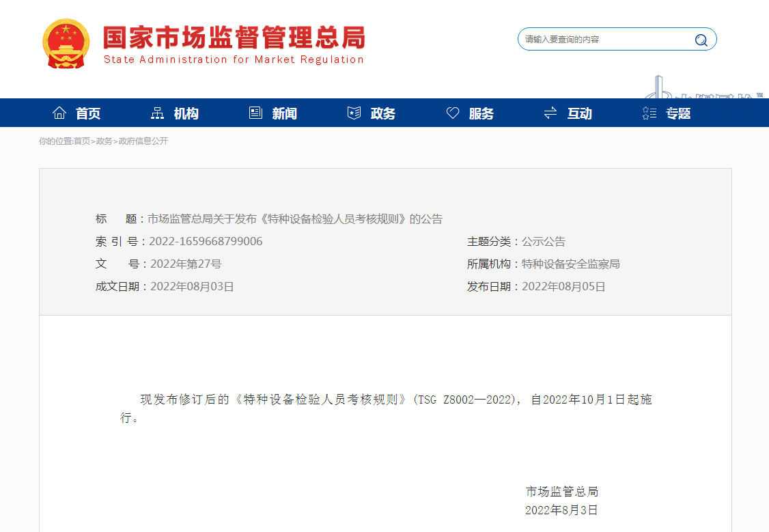Click the newspaper icon beside 新闻
The image size is (769, 532).
tap(255, 113)
